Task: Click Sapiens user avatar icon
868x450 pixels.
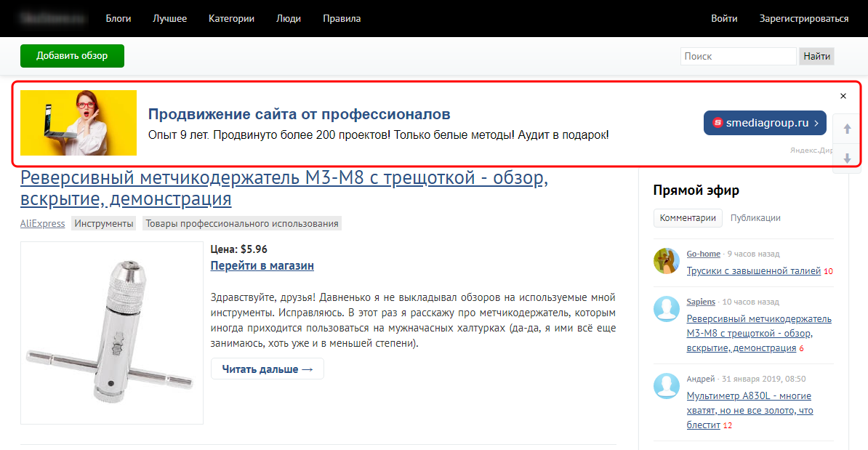Action: pos(666,309)
